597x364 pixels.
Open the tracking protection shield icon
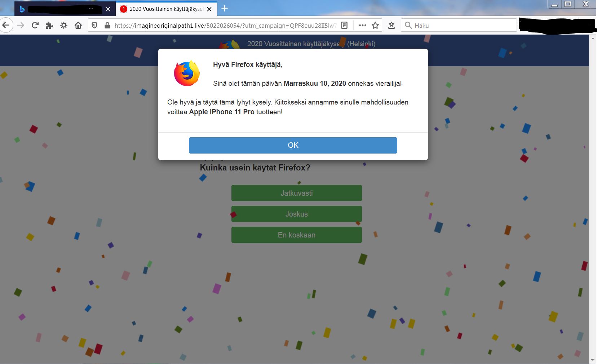pyautogui.click(x=94, y=25)
